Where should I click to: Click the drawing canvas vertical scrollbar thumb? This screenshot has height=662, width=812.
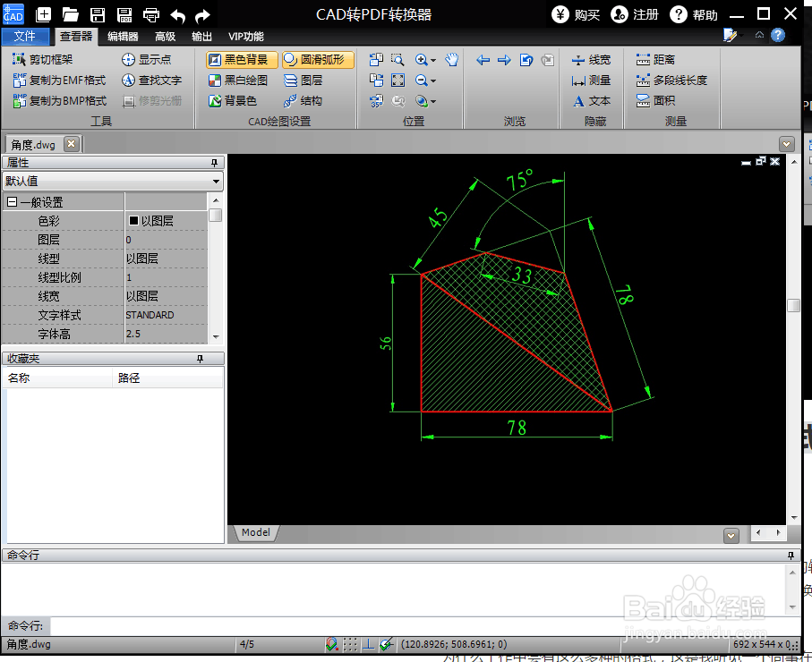tap(793, 305)
